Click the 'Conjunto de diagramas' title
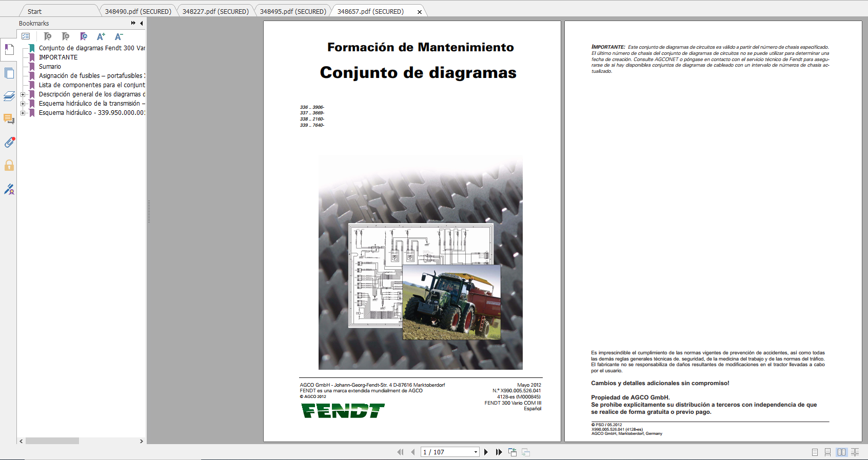The height and width of the screenshot is (460, 868). (418, 72)
